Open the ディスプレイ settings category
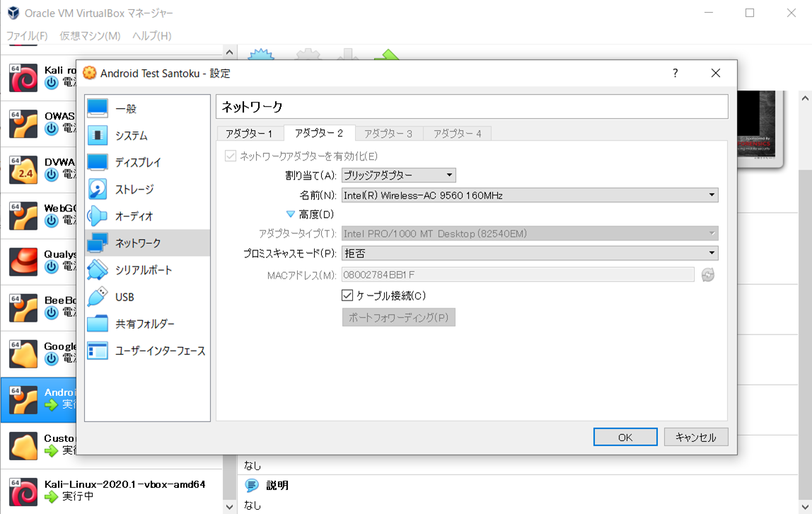The height and width of the screenshot is (514, 812). tap(148, 163)
